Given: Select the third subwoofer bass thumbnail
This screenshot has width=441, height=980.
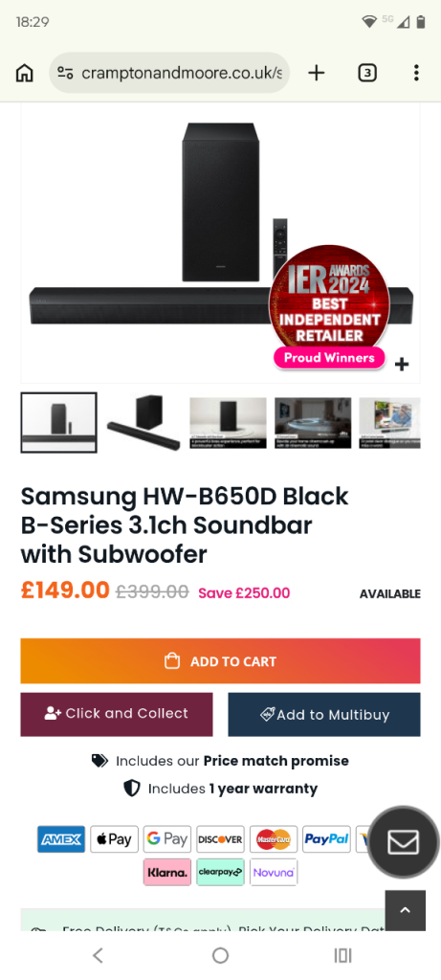Looking at the screenshot, I should [228, 422].
